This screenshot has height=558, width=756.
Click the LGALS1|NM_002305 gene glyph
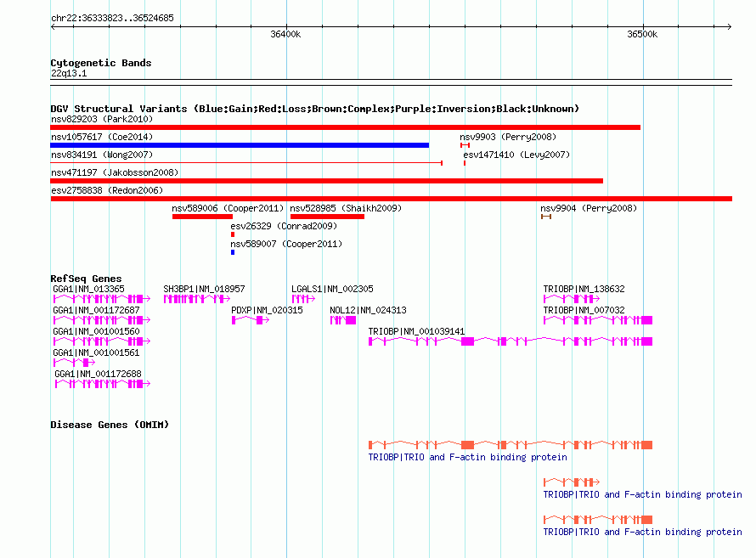303,299
